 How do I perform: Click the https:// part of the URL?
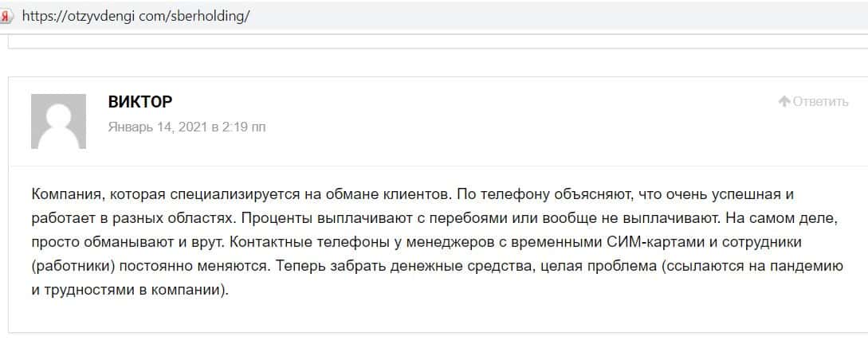[45, 15]
